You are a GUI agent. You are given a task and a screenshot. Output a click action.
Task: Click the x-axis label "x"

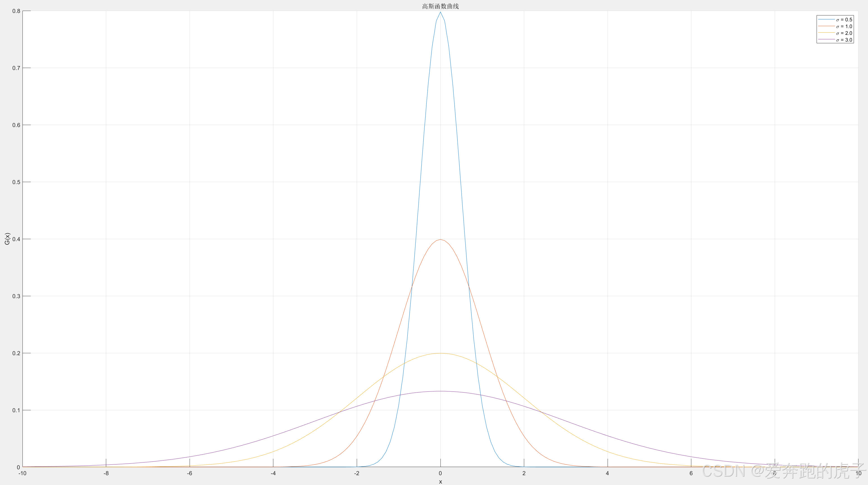(x=440, y=482)
